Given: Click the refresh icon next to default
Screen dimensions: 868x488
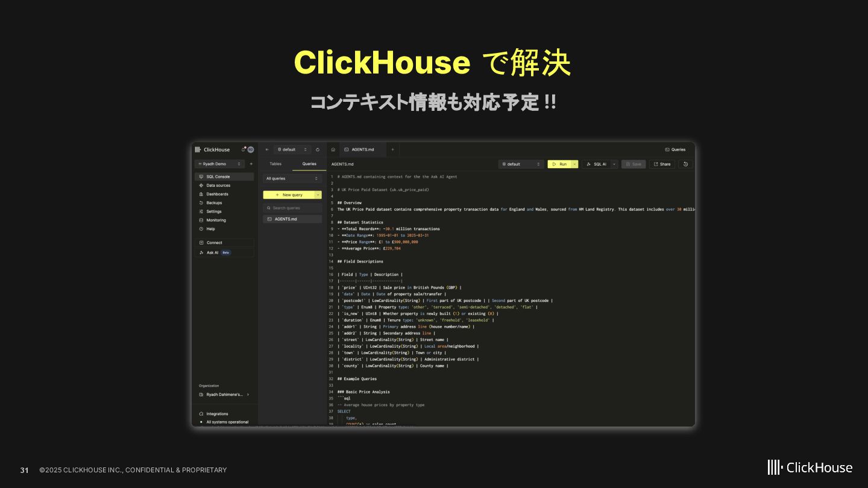Looking at the screenshot, I should coord(318,149).
